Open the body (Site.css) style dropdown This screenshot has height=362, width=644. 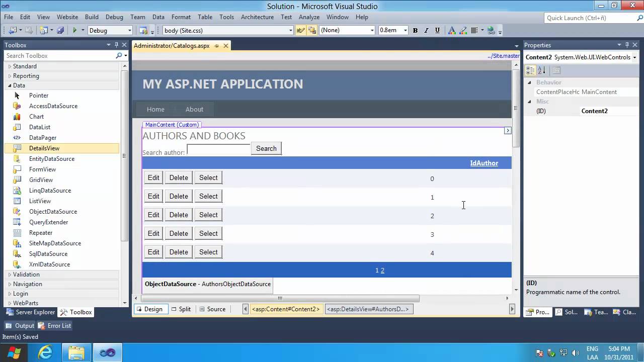[x=290, y=30]
